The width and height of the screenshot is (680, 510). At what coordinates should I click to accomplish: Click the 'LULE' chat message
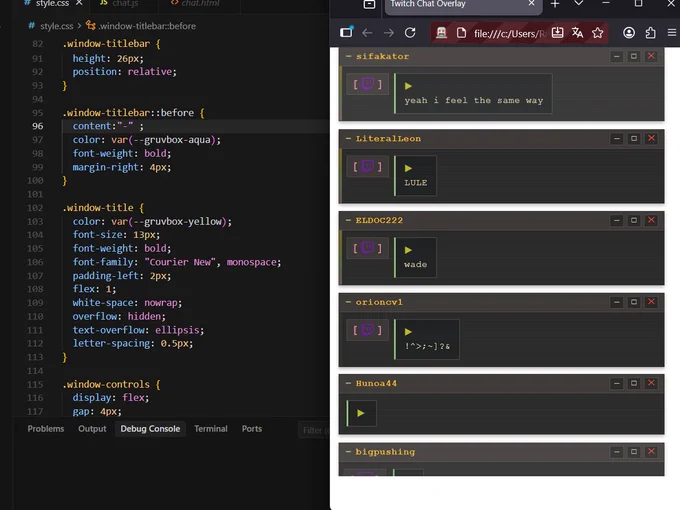point(415,183)
